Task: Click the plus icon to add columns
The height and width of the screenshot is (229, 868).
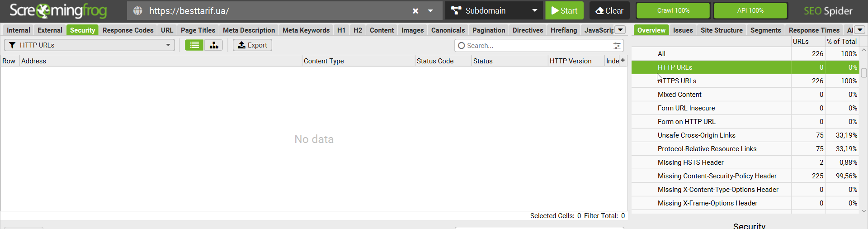Action: click(x=623, y=60)
